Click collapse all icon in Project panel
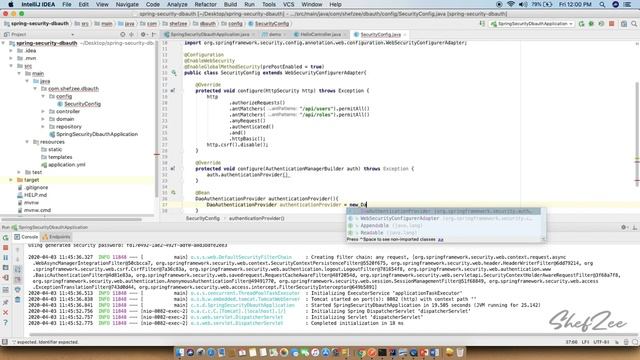The height and width of the screenshot is (360, 640). [131, 35]
